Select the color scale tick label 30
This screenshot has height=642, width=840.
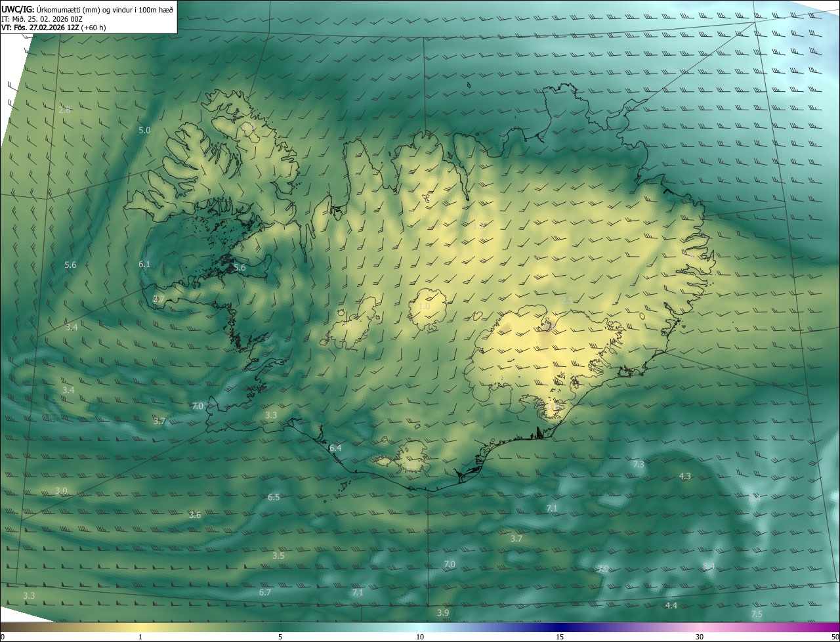tap(700, 637)
